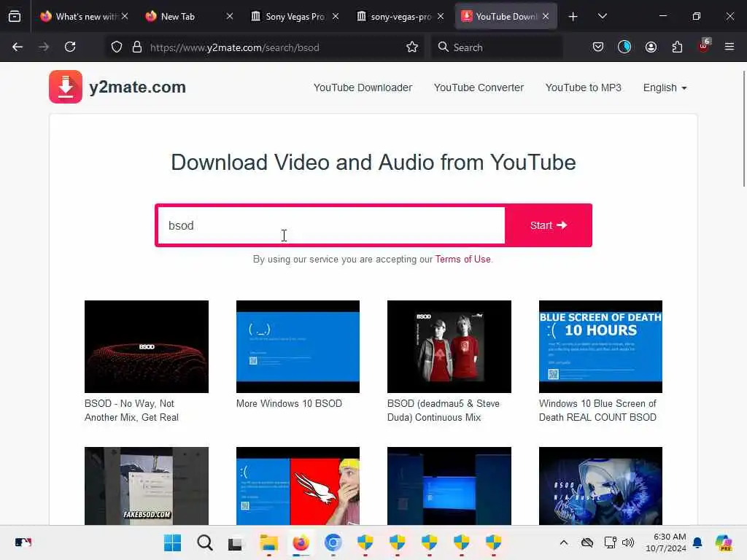Open Blue Screen of Death 10 Hours thumbnail
The height and width of the screenshot is (560, 747).
pyautogui.click(x=600, y=346)
